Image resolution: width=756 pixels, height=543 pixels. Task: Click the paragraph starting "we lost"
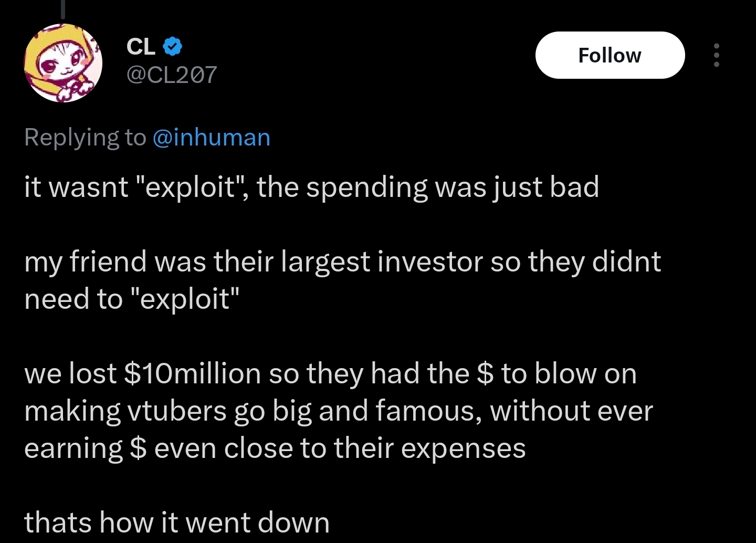pyautogui.click(x=339, y=411)
